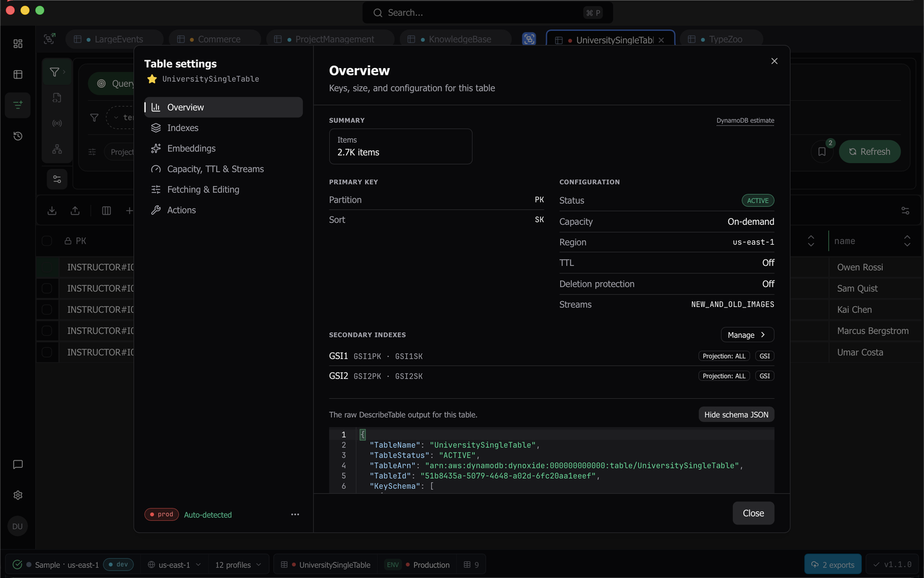This screenshot has height=578, width=924.
Task: Open the 12 profiles dropdown
Action: pyautogui.click(x=239, y=565)
